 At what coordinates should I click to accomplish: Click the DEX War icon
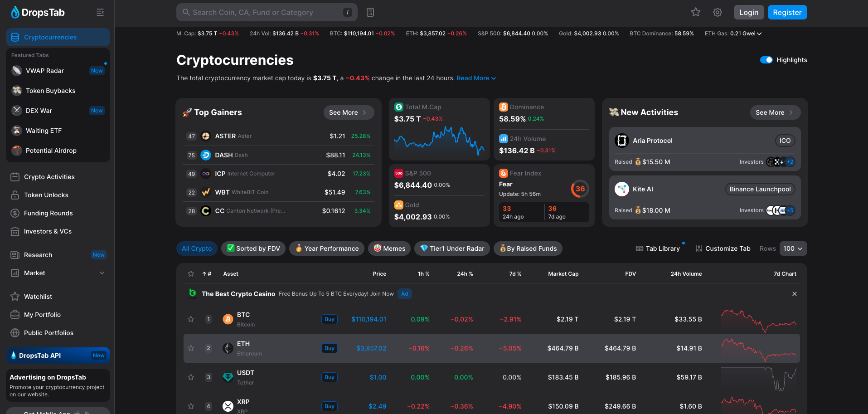(17, 111)
